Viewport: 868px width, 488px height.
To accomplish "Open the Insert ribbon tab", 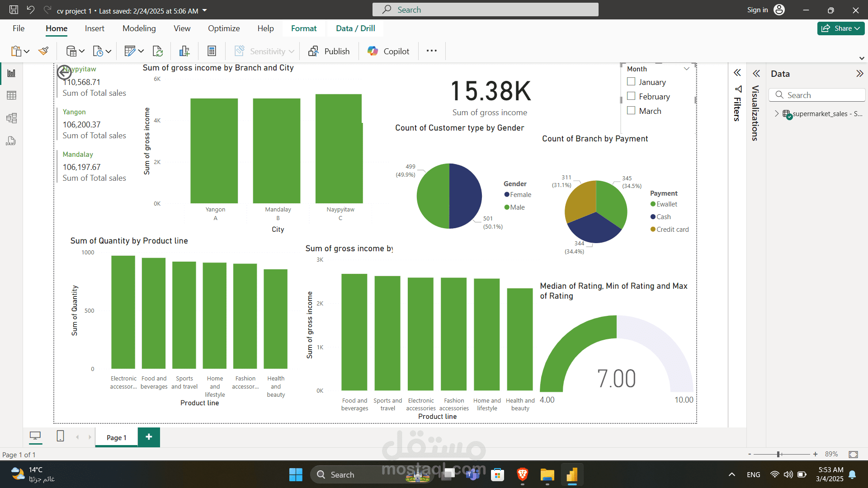I will (94, 28).
